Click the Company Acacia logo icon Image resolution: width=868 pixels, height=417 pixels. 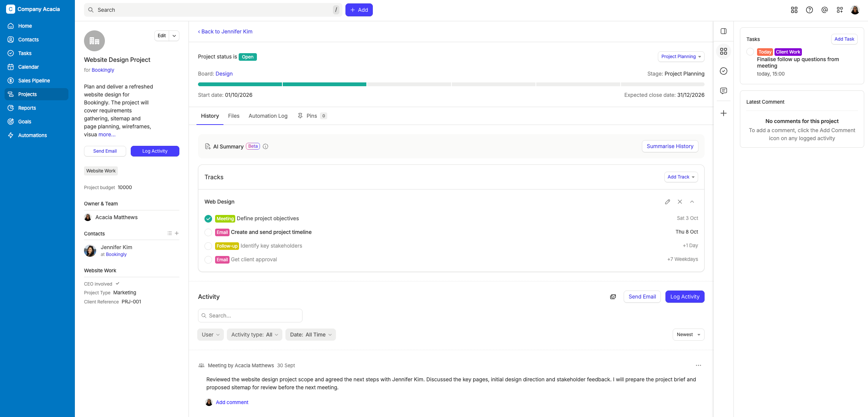[11, 9]
